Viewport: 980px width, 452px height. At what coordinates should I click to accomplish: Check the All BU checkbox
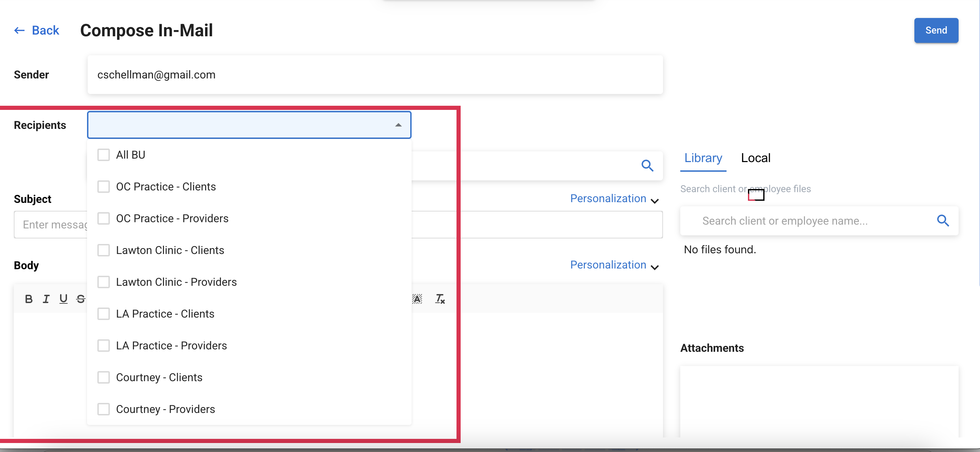tap(104, 155)
